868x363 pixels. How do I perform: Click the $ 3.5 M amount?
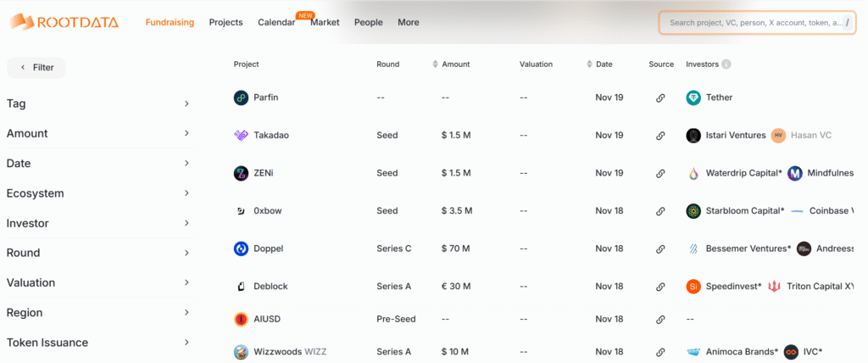pyautogui.click(x=457, y=210)
